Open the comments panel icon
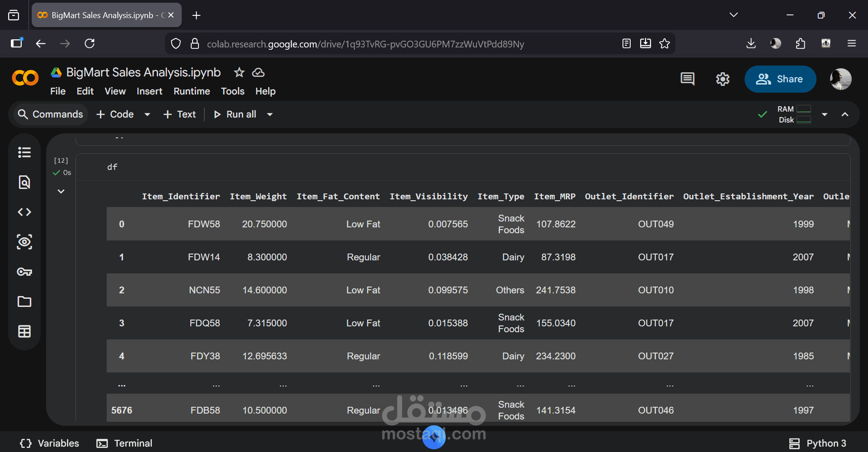This screenshot has height=452, width=868. pyautogui.click(x=687, y=79)
